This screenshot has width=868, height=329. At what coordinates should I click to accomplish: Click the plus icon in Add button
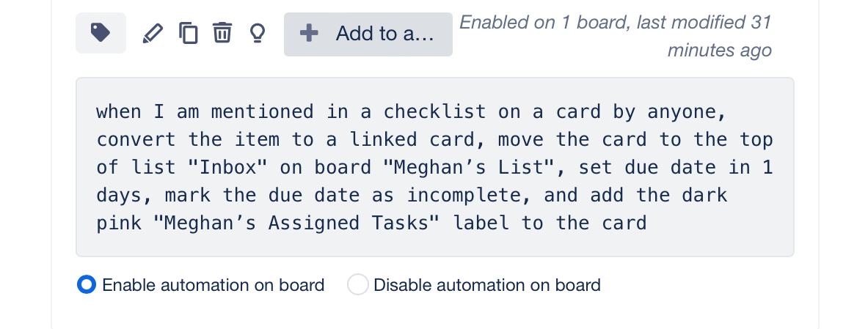click(309, 33)
